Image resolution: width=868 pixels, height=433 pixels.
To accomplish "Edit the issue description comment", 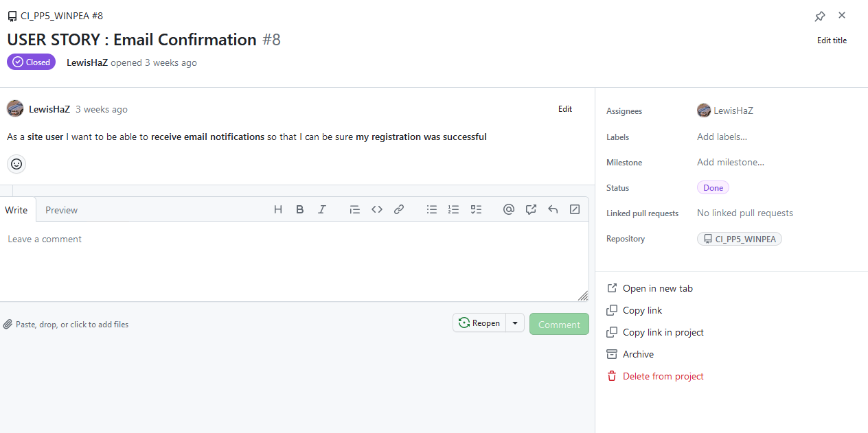I will tap(565, 109).
